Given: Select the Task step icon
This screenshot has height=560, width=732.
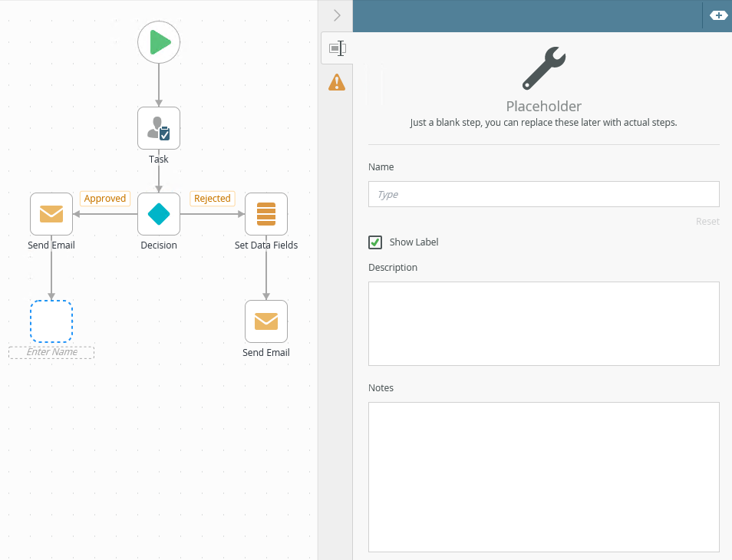Looking at the screenshot, I should pyautogui.click(x=159, y=128).
